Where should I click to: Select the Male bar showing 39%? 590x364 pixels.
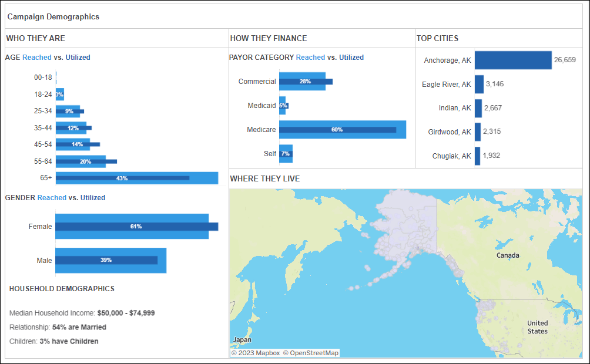(109, 260)
